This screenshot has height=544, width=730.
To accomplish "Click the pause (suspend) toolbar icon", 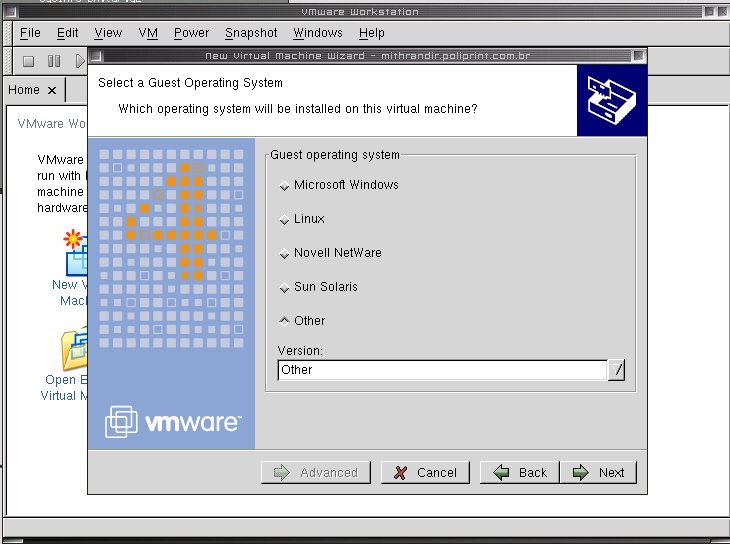I will [x=54, y=61].
